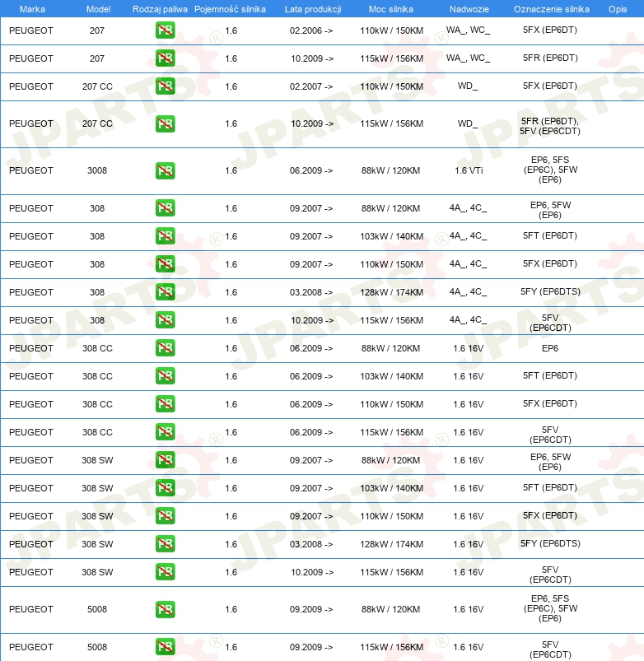Click the Pojemność silnika column header
This screenshot has width=644, height=661.
pos(231,9)
